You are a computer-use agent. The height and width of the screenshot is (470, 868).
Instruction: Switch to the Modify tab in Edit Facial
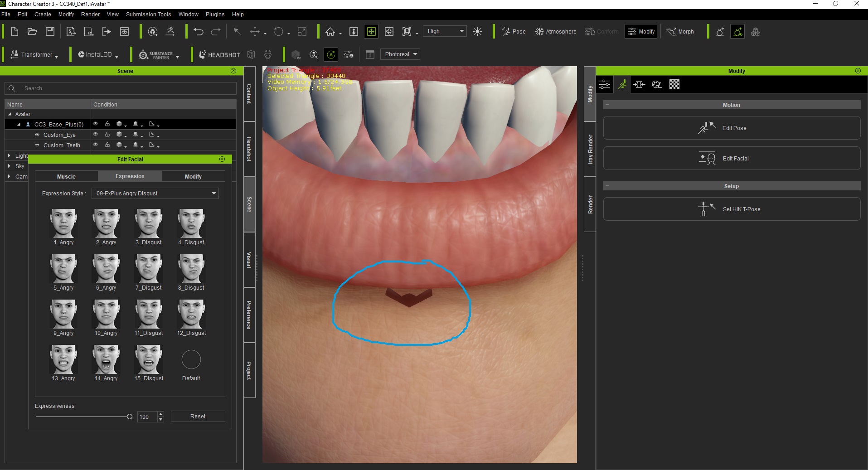pos(193,176)
